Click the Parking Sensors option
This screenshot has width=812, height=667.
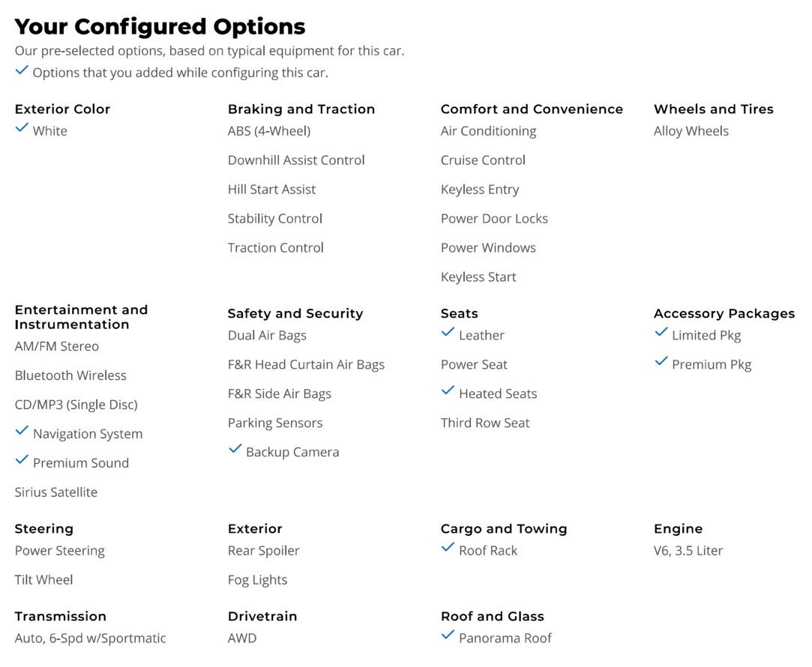(x=275, y=423)
